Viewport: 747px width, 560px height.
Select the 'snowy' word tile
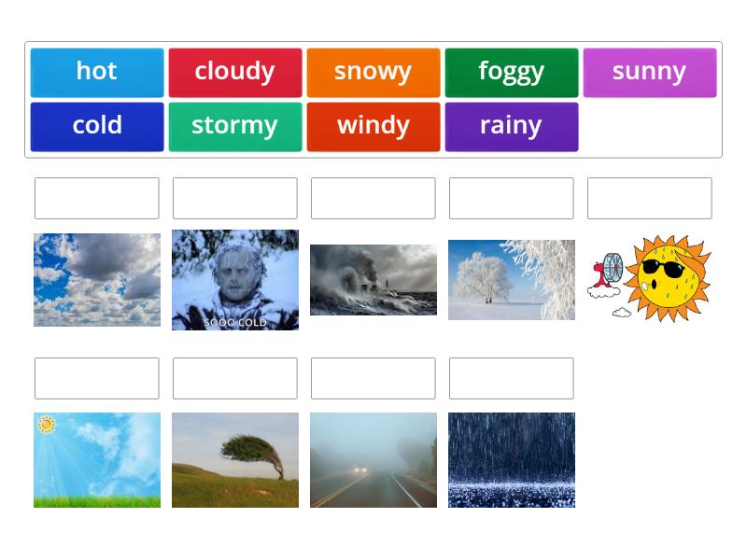pos(373,71)
